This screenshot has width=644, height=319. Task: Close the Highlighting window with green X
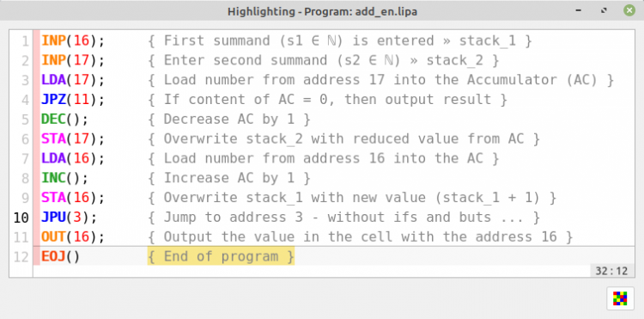[x=629, y=10]
